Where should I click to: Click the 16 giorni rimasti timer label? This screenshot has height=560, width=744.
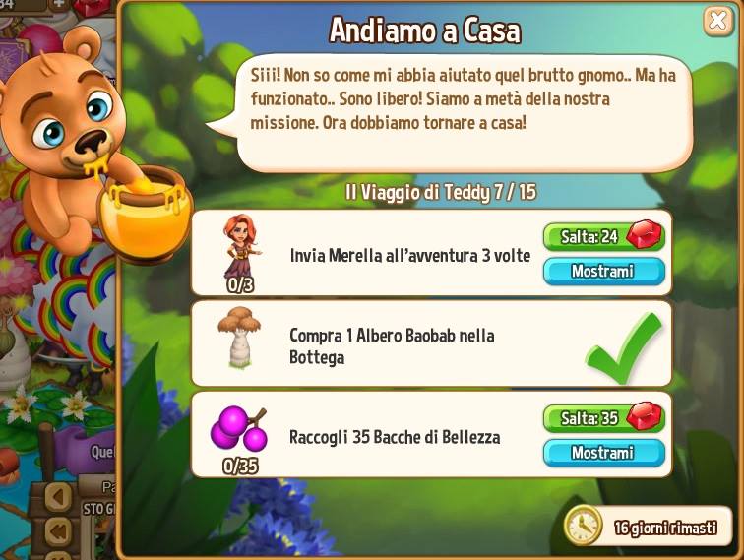(x=665, y=528)
